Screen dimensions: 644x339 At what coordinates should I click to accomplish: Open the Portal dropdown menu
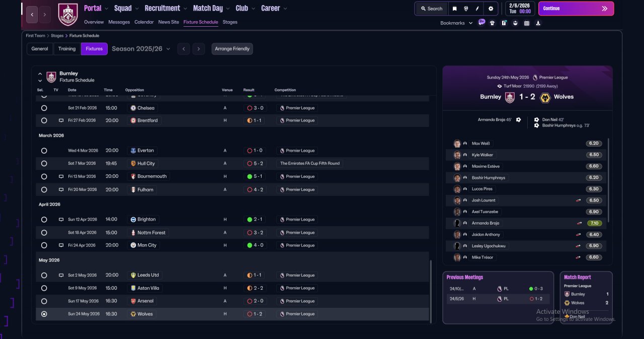coord(96,8)
